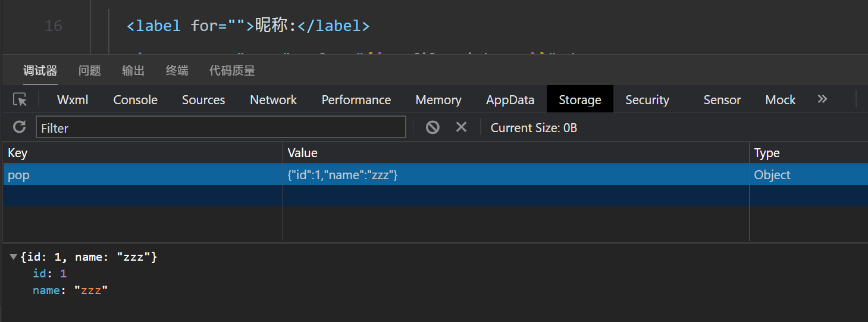Show more devtools tabs via chevron
The height and width of the screenshot is (322, 868).
[822, 99]
